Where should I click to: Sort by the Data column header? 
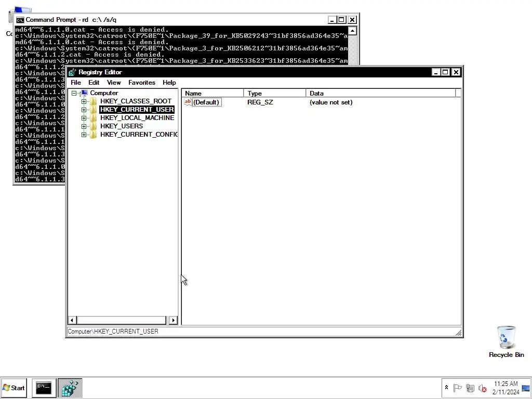tap(381, 94)
